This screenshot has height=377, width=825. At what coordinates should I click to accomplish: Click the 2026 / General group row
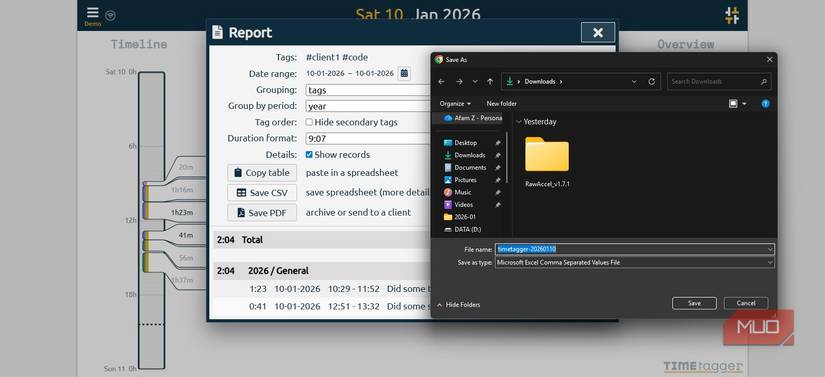pos(322,271)
